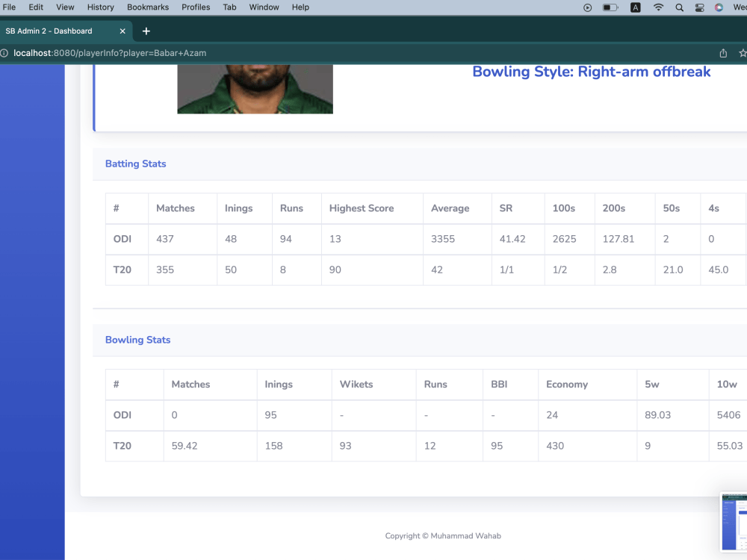
Task: Click the 50s column header
Action: click(x=672, y=208)
